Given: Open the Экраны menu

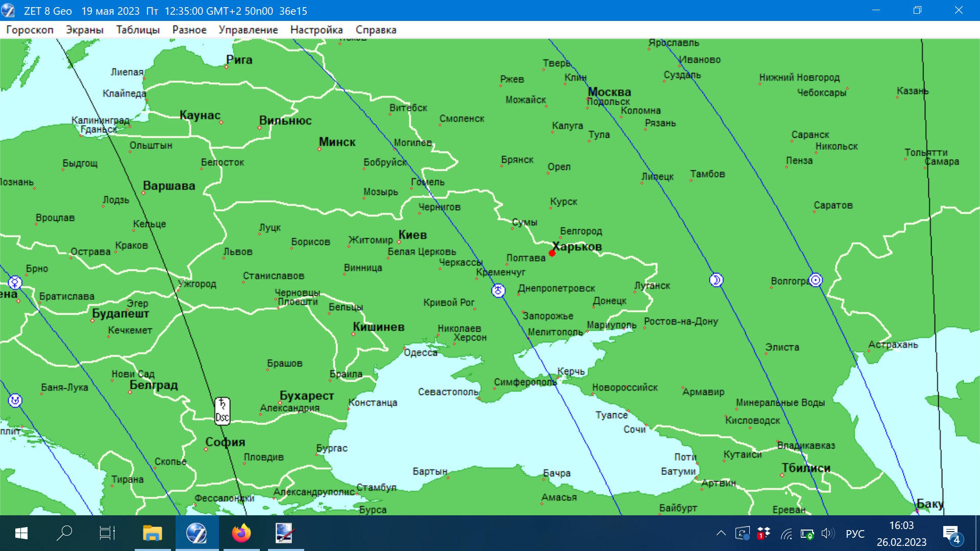Looking at the screenshot, I should (85, 30).
